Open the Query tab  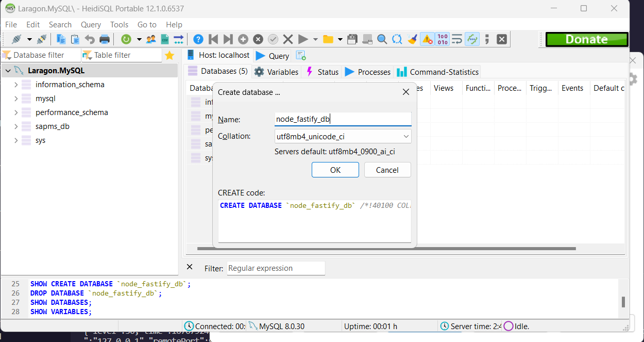[x=273, y=56]
